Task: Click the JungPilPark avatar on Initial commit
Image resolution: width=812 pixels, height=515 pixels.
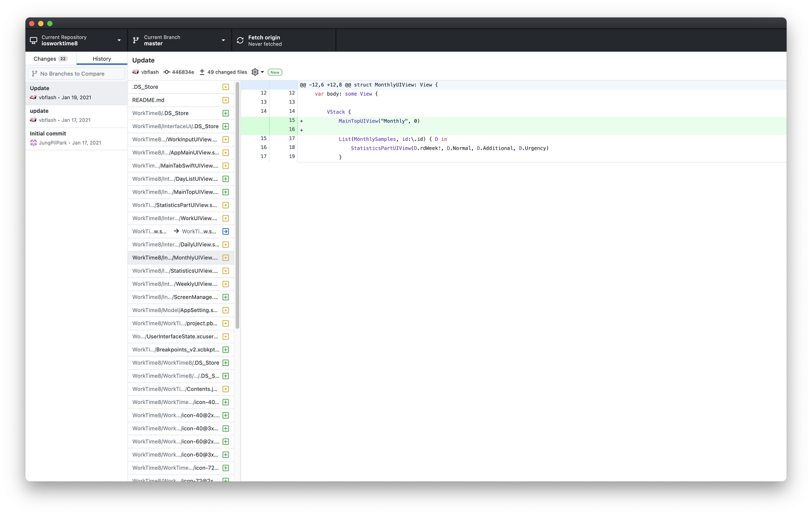Action: tap(34, 143)
